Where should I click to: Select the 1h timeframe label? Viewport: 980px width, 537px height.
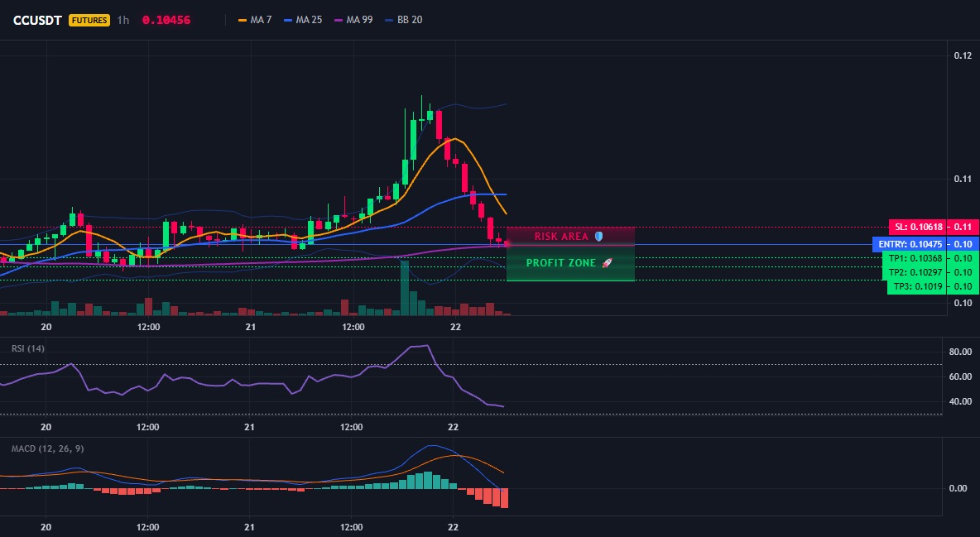(x=123, y=20)
